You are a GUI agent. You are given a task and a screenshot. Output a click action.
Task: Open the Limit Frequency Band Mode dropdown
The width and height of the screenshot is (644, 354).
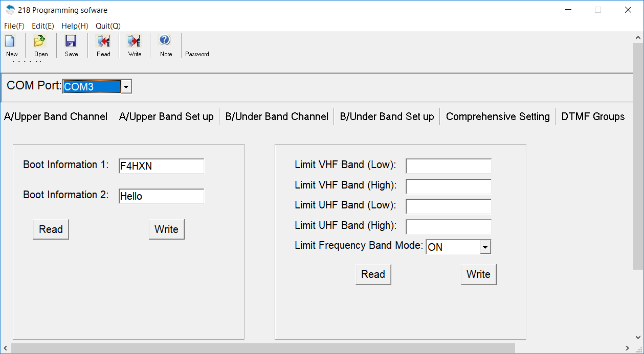[485, 247]
